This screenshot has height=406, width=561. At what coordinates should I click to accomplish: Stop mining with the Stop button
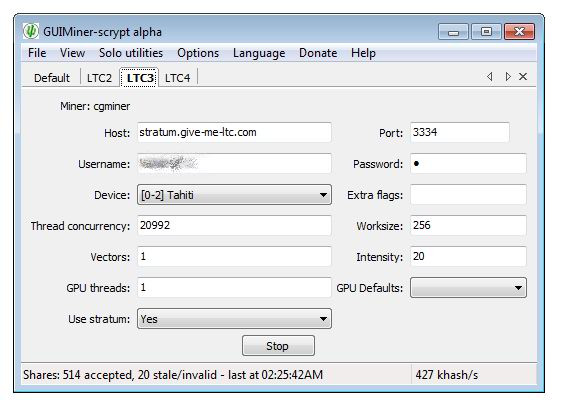[x=278, y=346]
